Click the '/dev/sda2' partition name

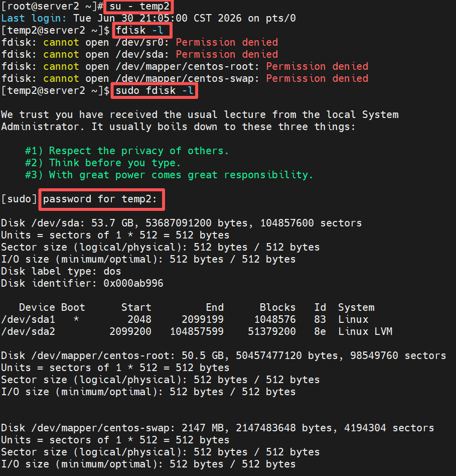[x=28, y=331]
